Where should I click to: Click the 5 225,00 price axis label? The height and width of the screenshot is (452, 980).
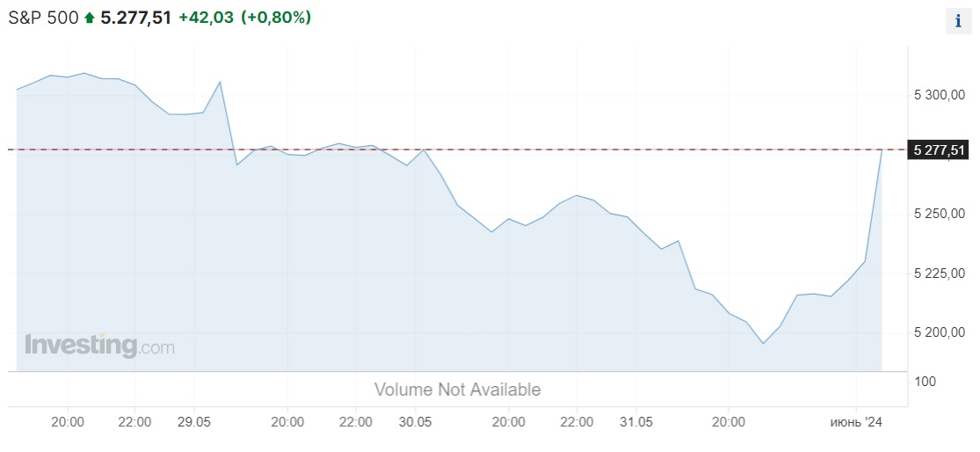point(940,273)
